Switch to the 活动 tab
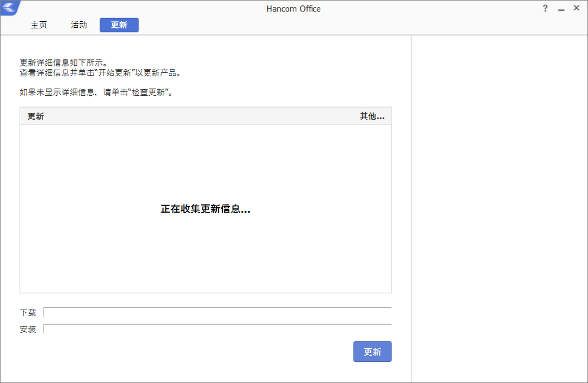 click(78, 25)
